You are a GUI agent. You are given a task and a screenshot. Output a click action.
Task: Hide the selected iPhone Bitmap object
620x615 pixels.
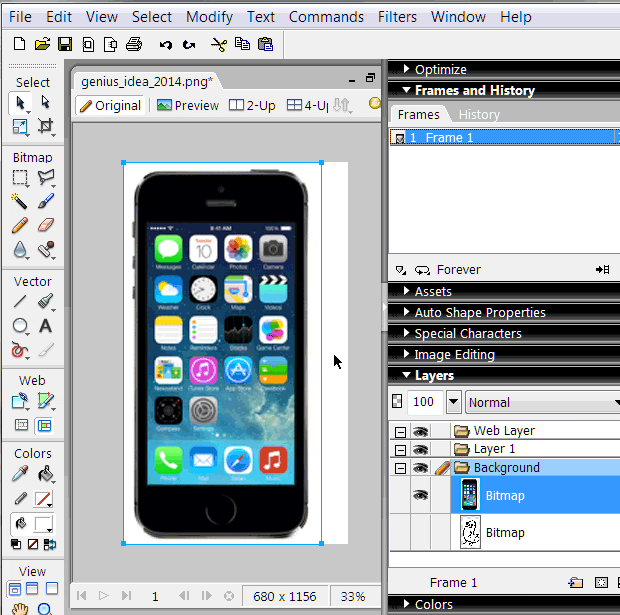point(421,495)
